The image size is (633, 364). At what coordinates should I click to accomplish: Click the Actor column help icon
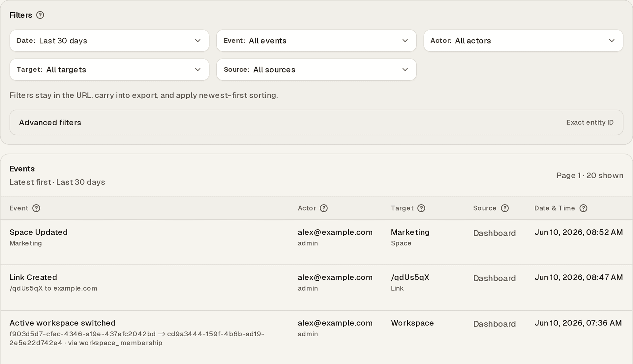324,208
